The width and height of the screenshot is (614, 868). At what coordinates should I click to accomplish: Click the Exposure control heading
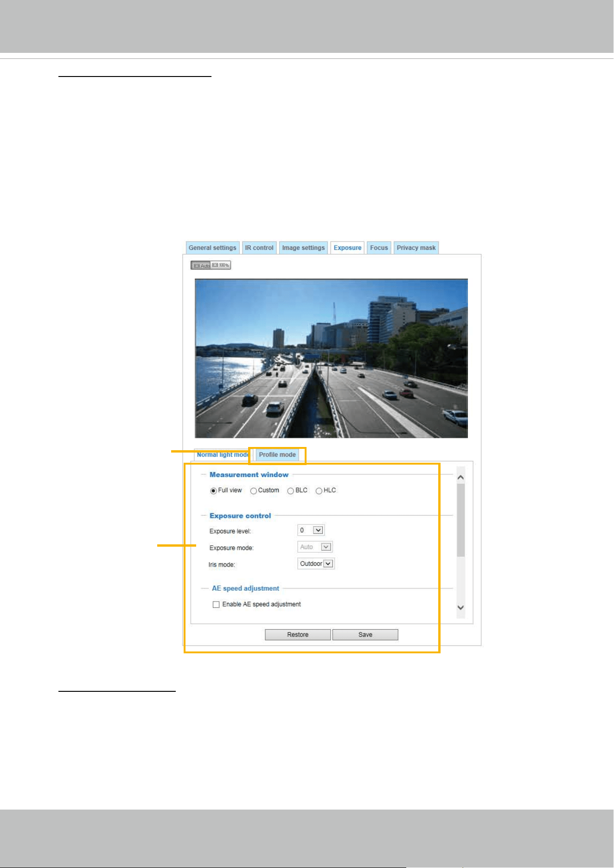[240, 516]
